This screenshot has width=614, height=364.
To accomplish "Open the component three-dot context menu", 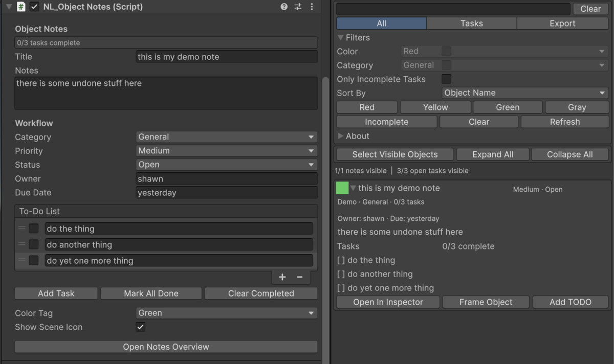I will [x=312, y=7].
